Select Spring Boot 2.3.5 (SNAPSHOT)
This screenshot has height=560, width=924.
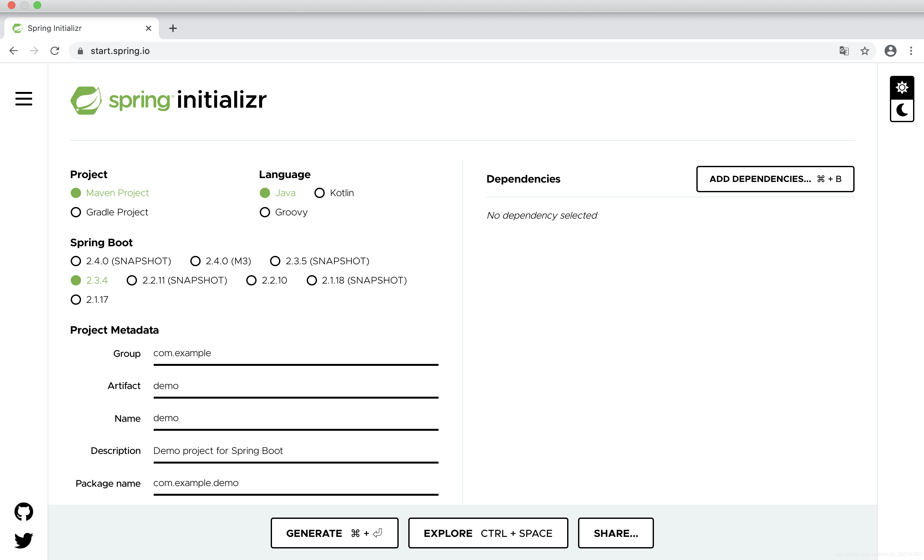[x=320, y=261]
